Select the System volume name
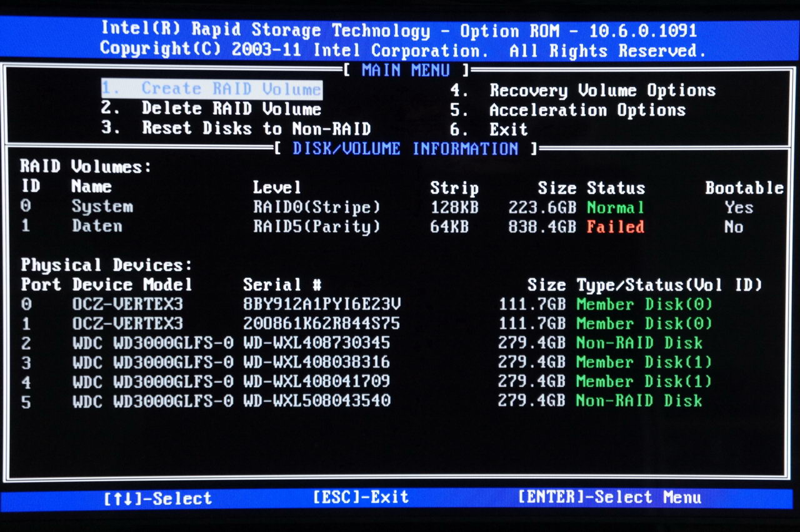800x532 pixels. tap(102, 207)
